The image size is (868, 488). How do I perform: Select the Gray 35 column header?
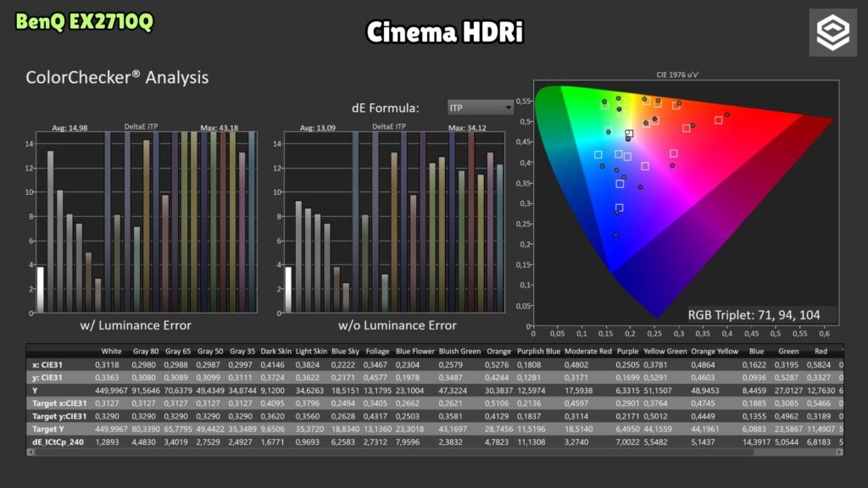242,352
